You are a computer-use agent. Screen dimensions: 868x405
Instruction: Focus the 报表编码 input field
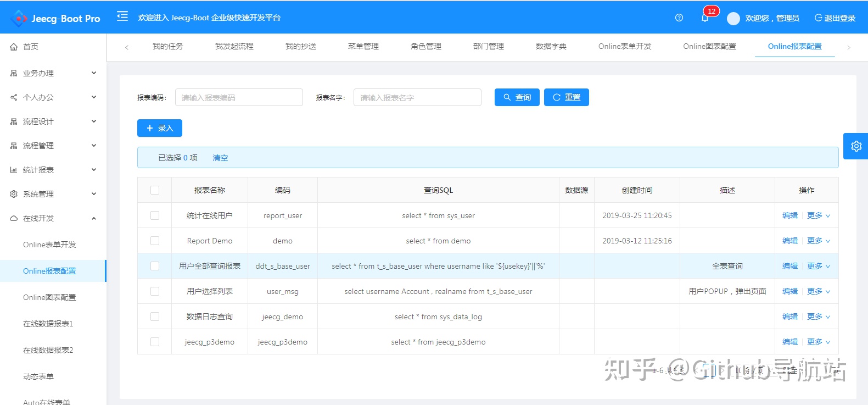[239, 97]
